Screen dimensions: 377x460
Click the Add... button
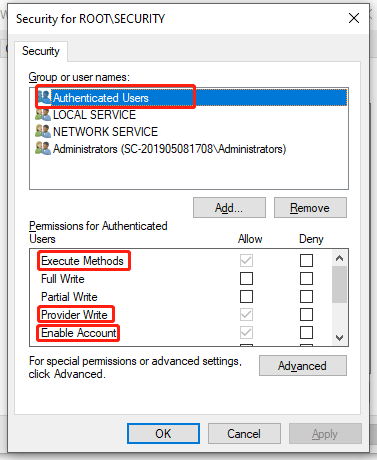229,208
